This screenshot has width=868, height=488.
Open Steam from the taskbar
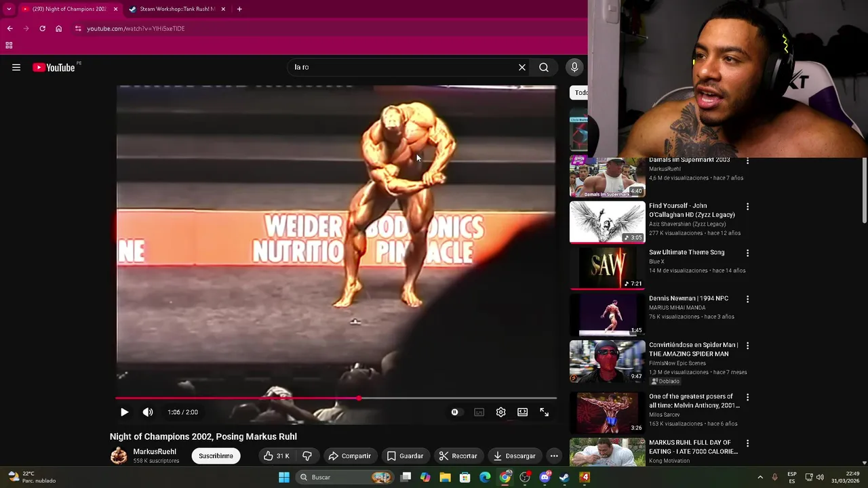point(564,477)
